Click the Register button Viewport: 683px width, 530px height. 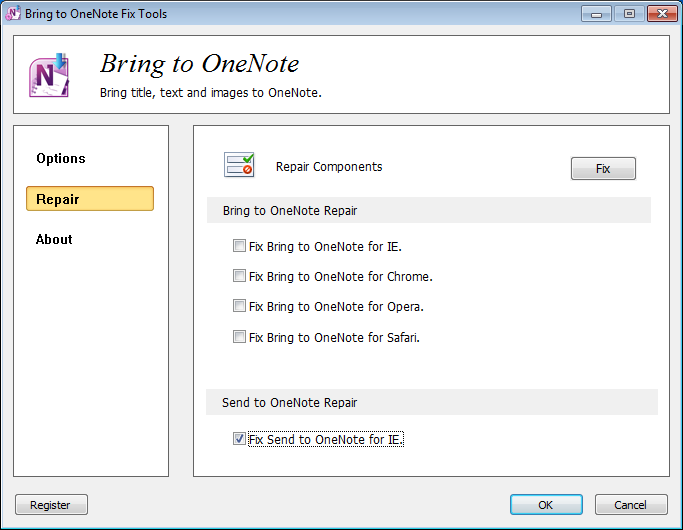click(51, 505)
